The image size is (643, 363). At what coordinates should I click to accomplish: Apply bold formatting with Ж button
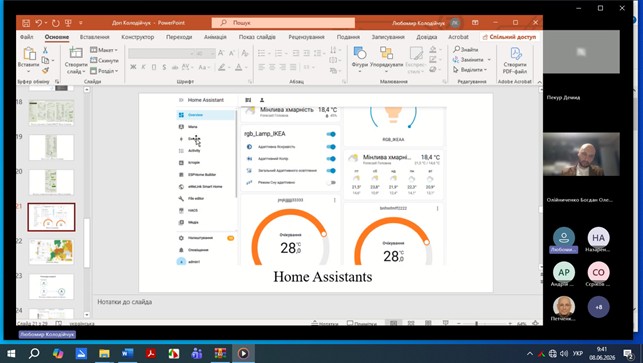(133, 67)
